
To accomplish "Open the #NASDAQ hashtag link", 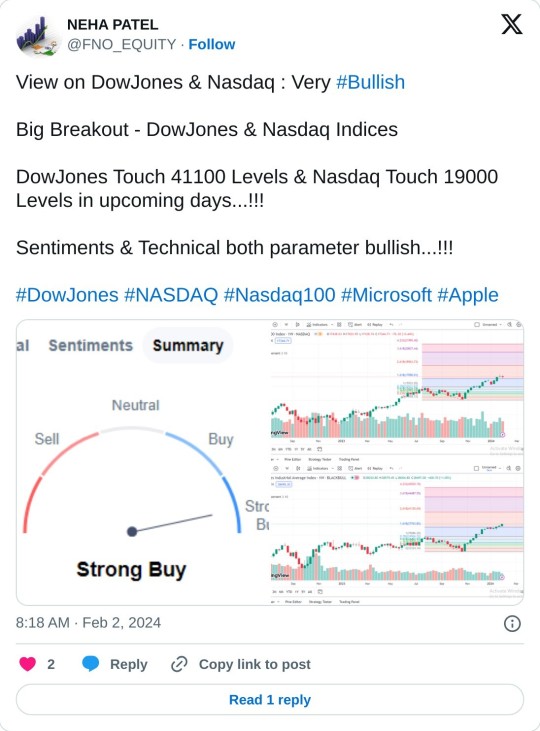I will 171,295.
